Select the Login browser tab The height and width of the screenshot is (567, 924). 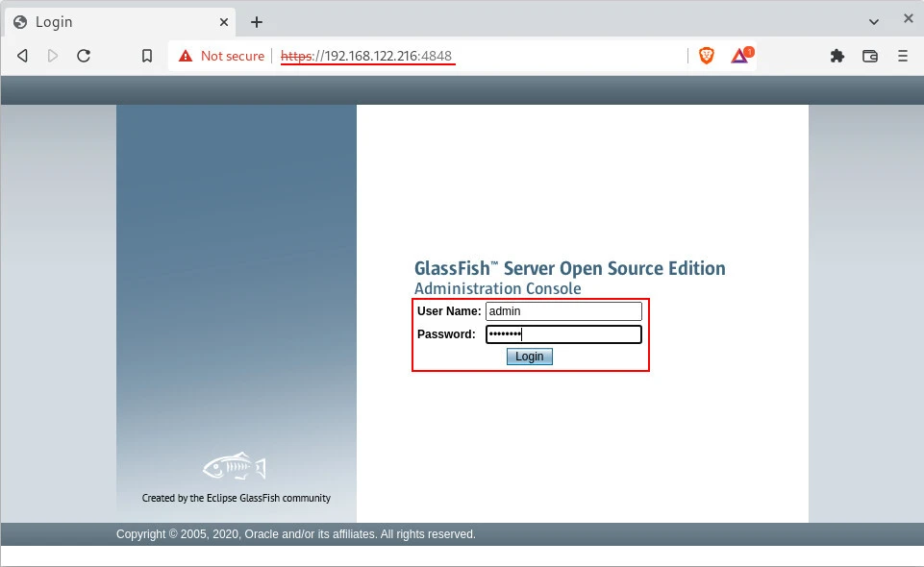pos(115,21)
